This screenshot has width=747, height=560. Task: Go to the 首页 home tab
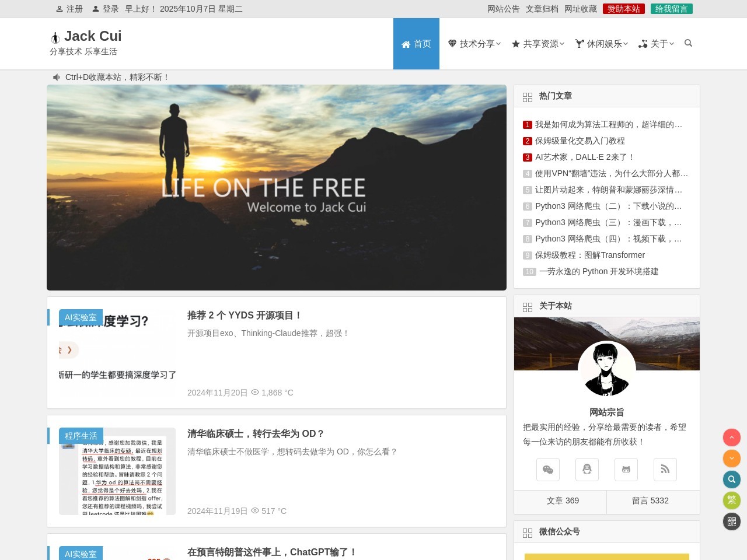click(x=416, y=44)
